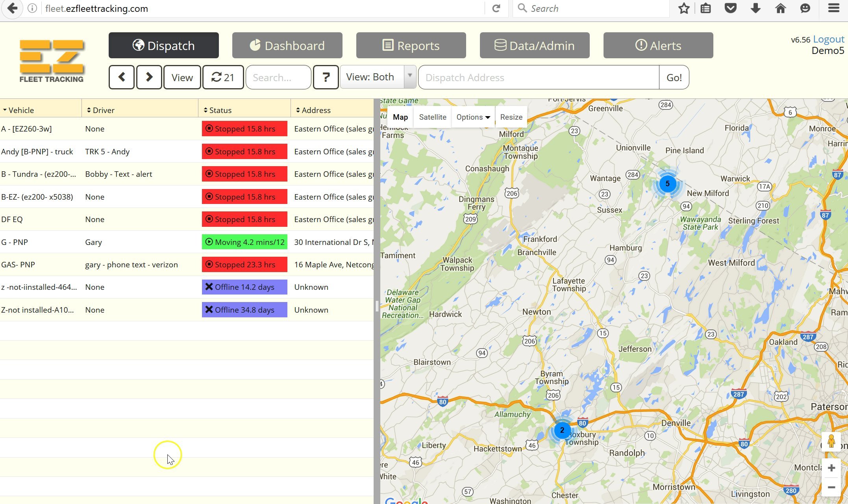Zoom in on the map
This screenshot has width=848, height=504.
coord(831,468)
